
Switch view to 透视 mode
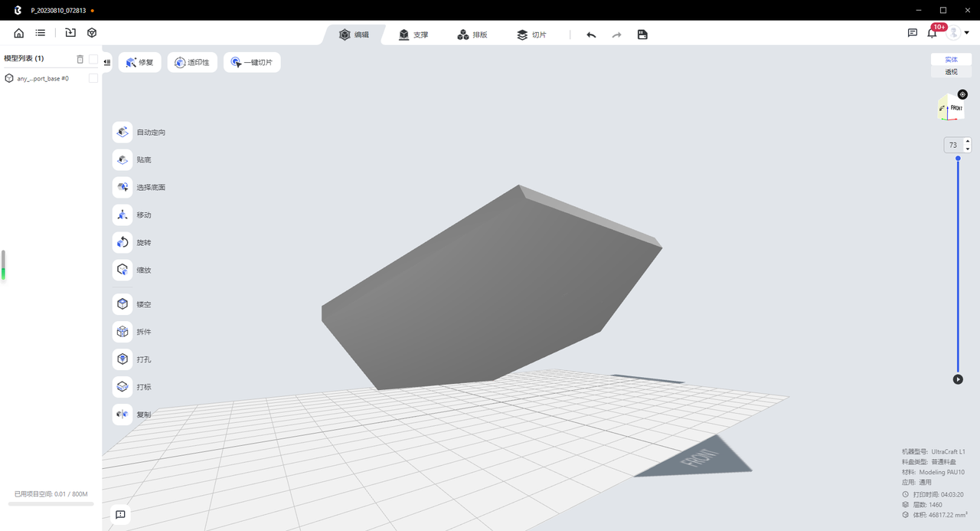point(951,72)
